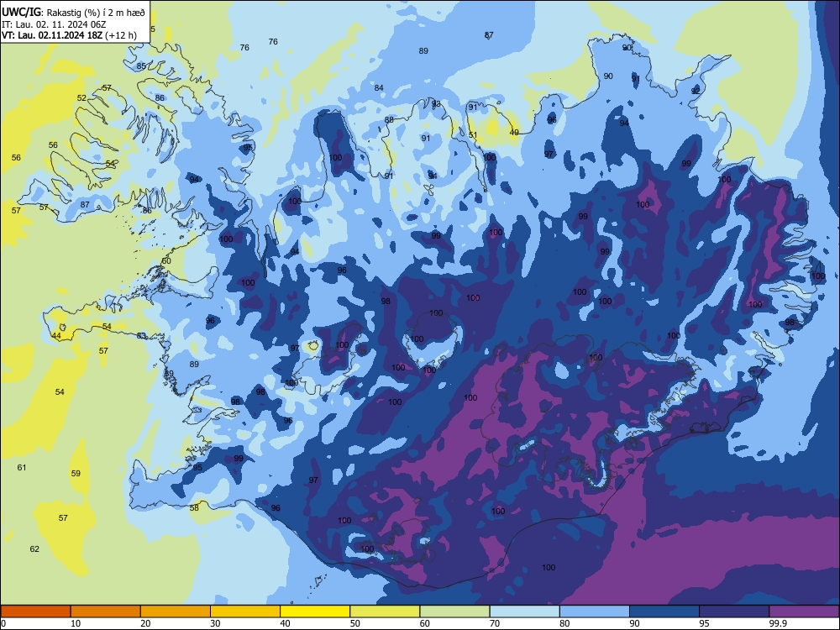The width and height of the screenshot is (840, 630).
Task: Click the map value '62' in southwest sea
Action: tap(34, 549)
